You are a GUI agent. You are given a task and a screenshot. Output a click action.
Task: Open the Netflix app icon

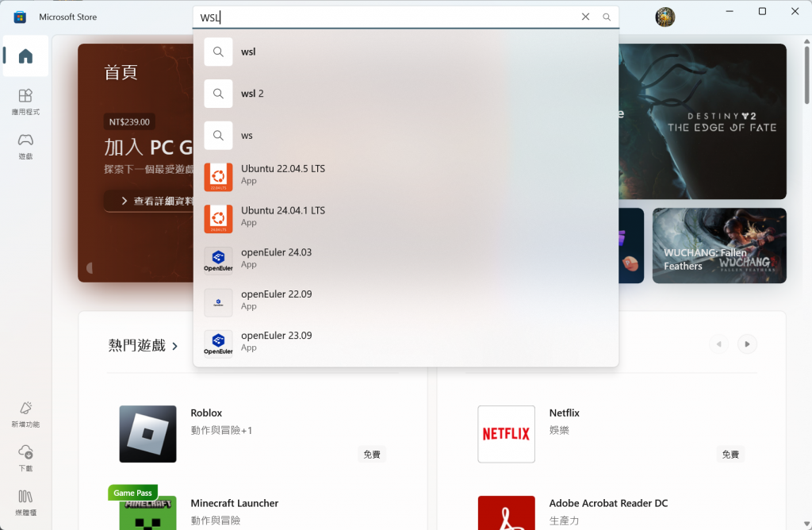click(x=506, y=434)
